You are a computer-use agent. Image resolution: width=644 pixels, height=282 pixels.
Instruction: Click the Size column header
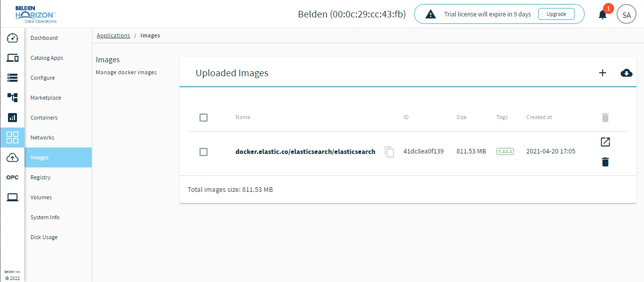point(461,117)
